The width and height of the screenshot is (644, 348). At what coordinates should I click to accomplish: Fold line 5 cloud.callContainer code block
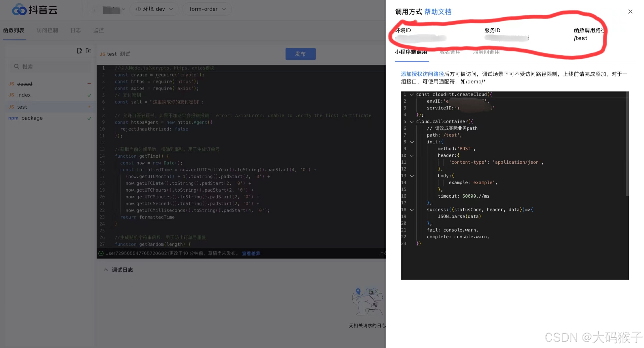[x=412, y=122]
